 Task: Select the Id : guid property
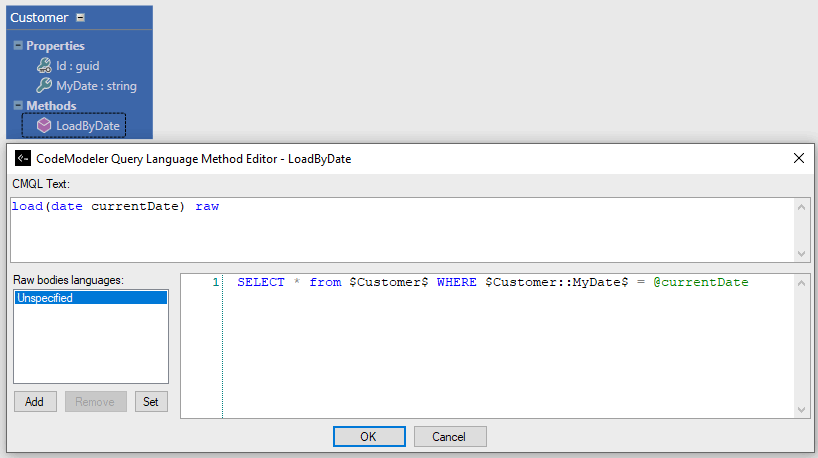coord(77,66)
